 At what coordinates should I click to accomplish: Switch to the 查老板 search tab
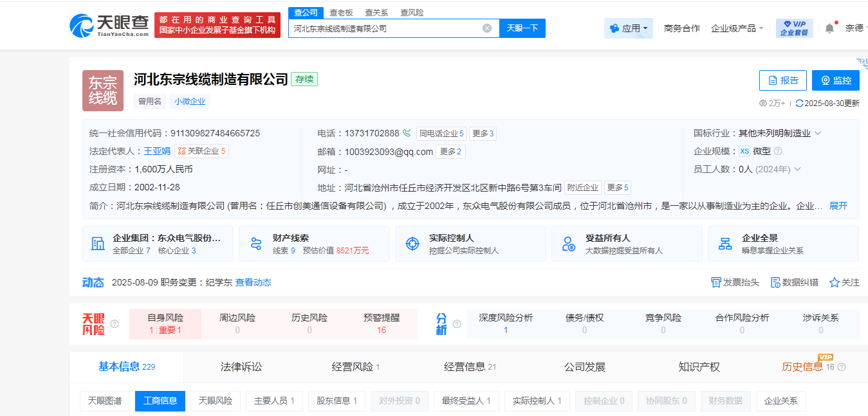pos(341,12)
